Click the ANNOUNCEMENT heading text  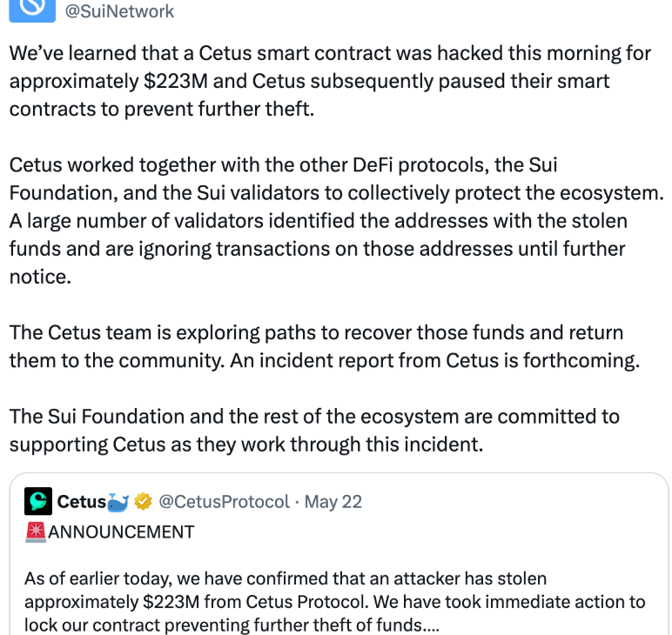pos(121,531)
